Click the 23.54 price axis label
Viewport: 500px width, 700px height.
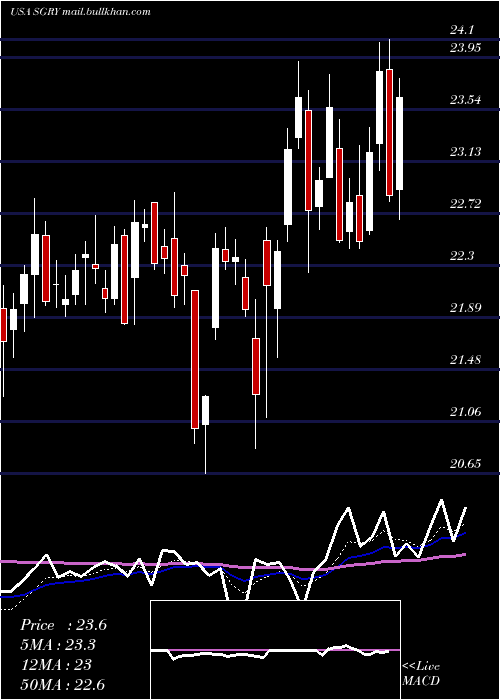[465, 100]
